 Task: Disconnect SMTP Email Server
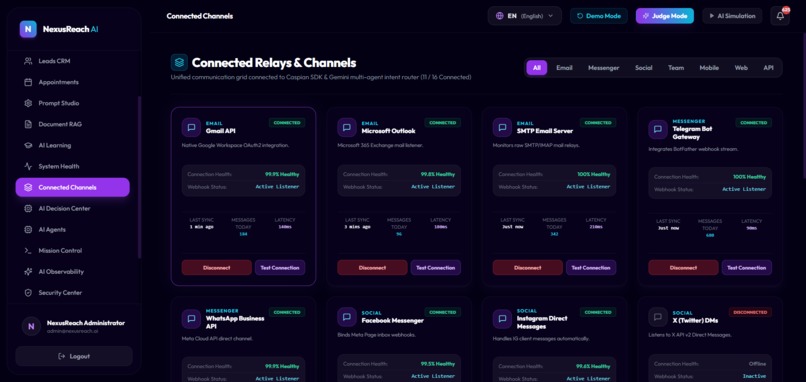[527, 268]
